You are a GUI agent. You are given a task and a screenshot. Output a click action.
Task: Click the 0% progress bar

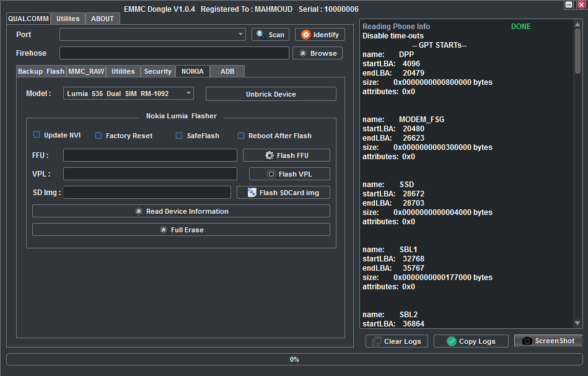coord(294,359)
